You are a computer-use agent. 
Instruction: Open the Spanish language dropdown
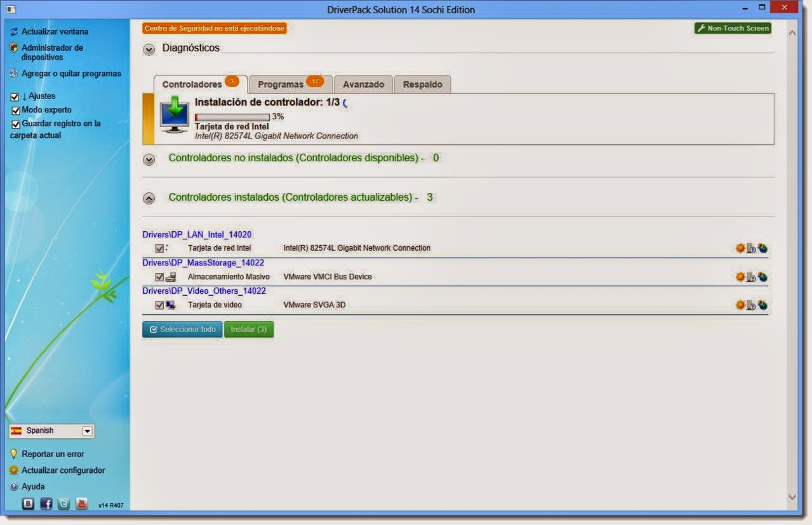click(x=51, y=431)
